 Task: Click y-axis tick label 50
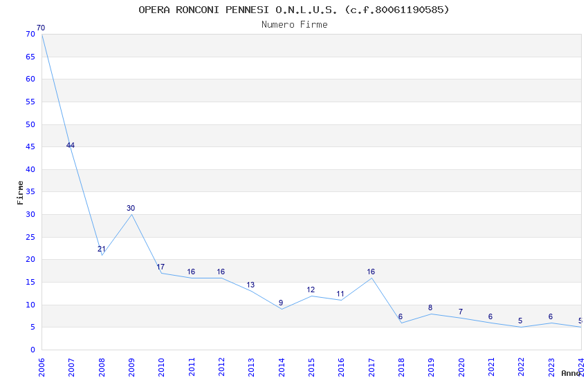click(30, 124)
